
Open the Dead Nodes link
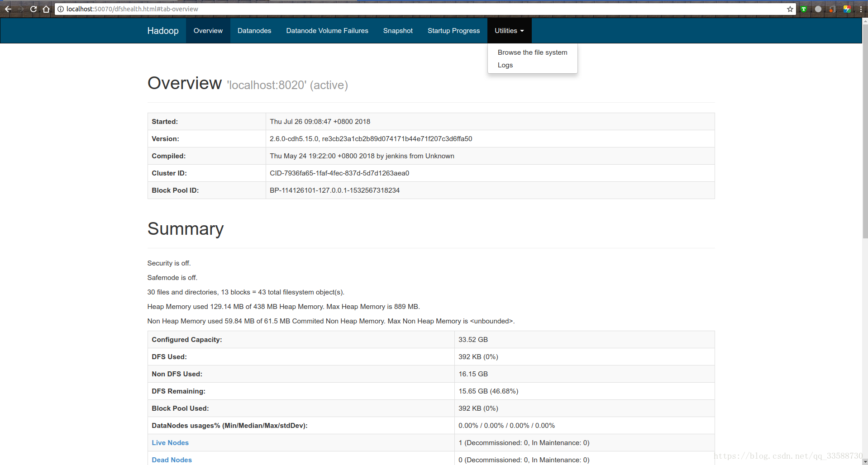172,460
